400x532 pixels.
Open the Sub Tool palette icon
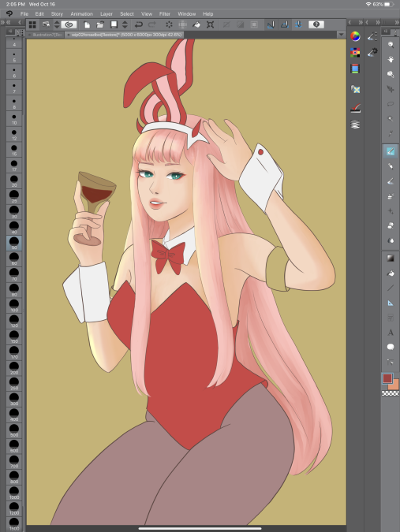pos(372,36)
